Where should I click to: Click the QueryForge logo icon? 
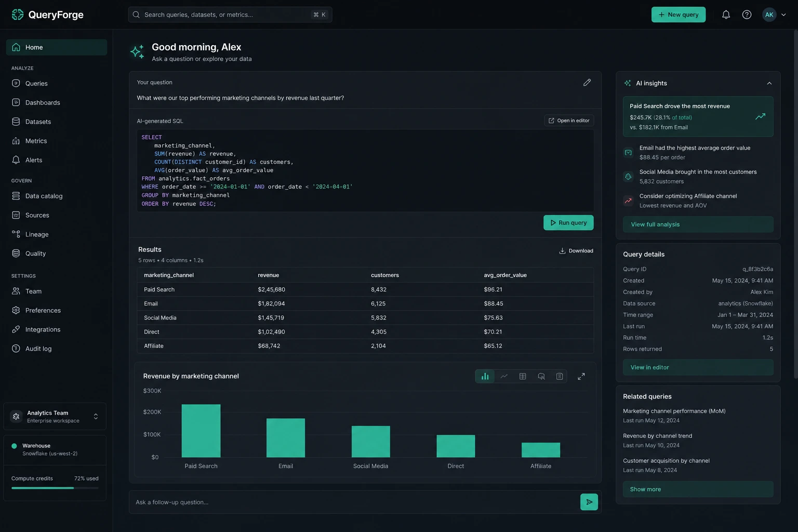click(x=18, y=15)
